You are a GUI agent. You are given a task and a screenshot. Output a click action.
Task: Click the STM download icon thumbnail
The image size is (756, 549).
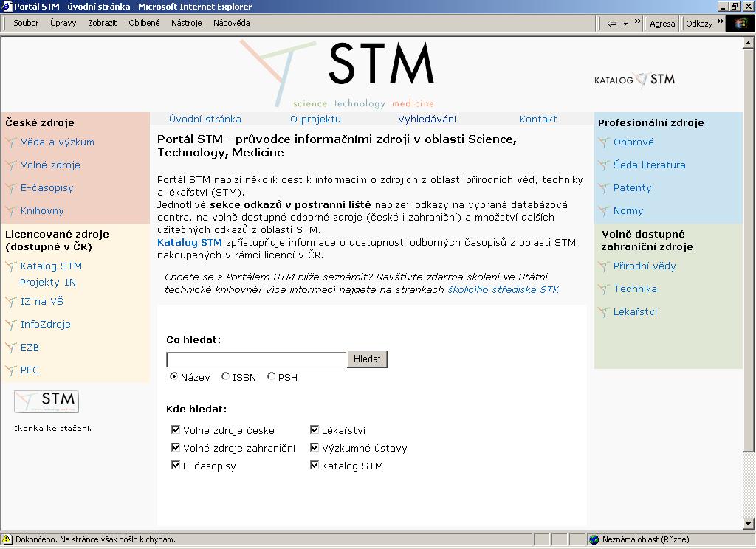[47, 401]
